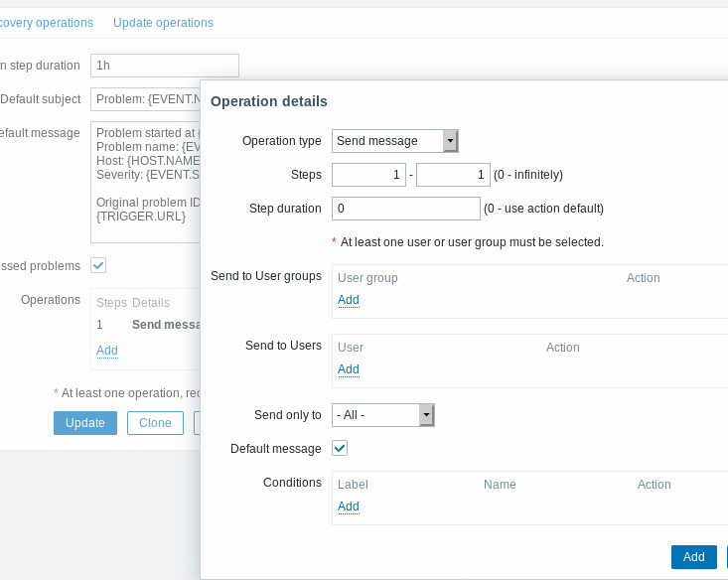Click Add under Conditions
728x580 pixels.
tap(349, 507)
